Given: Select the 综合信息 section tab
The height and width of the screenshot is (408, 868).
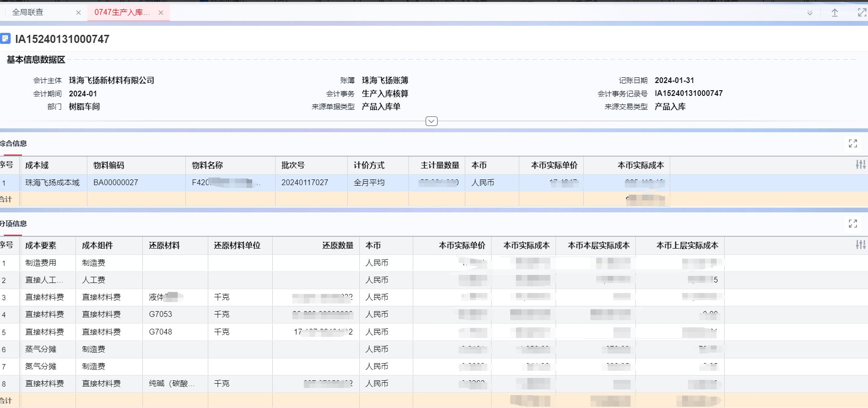Looking at the screenshot, I should 13,144.
